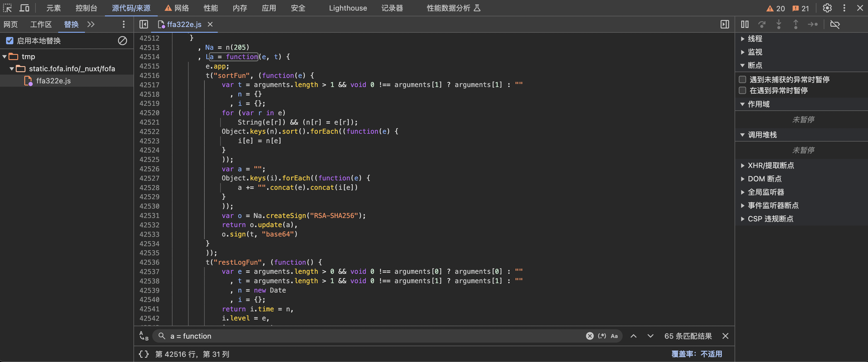Collapse the tmp folder tree
The width and height of the screenshot is (868, 362).
tap(5, 57)
